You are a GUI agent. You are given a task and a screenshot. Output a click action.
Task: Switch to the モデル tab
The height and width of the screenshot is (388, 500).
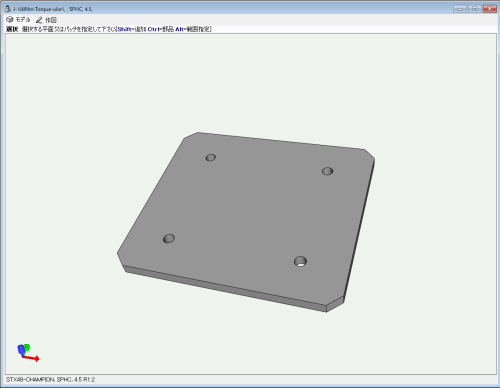pos(18,20)
